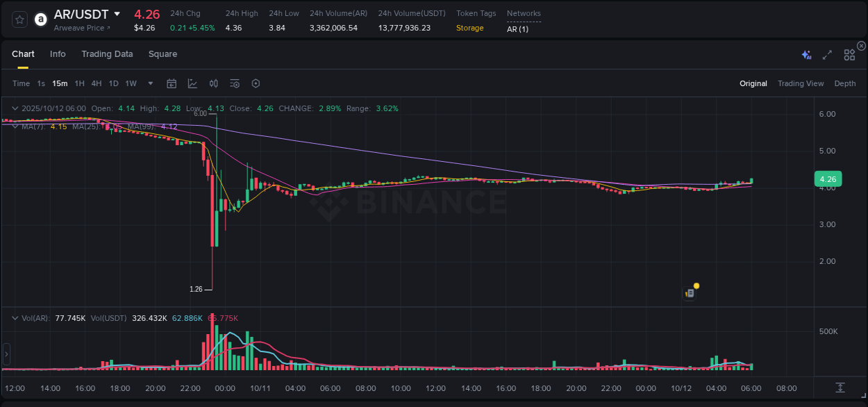The height and width of the screenshot is (407, 868).
Task: Open the Square tab
Action: tap(162, 53)
